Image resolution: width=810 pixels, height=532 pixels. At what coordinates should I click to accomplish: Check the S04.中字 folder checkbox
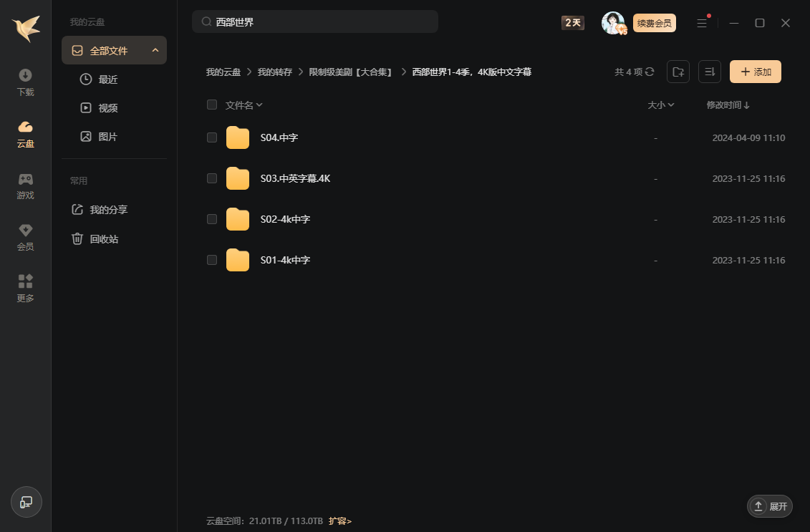212,137
